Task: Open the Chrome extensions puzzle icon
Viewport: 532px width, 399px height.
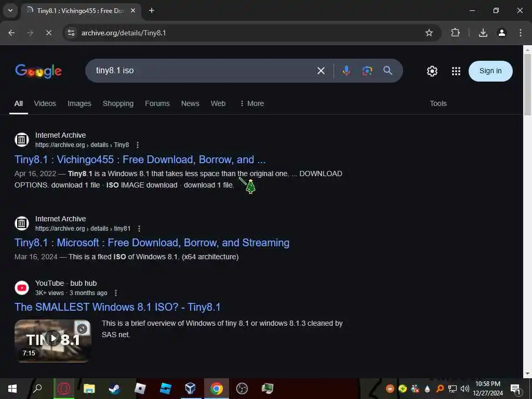Action: click(455, 33)
